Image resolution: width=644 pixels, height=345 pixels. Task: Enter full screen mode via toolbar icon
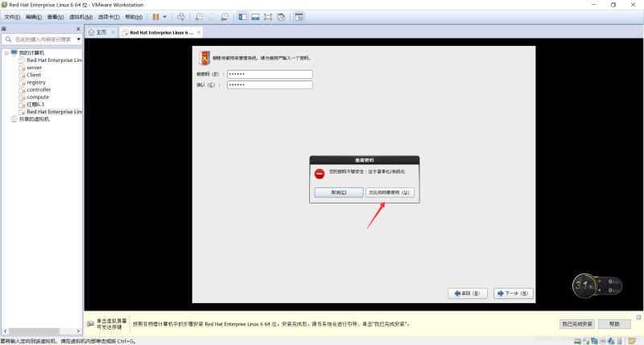tap(268, 16)
